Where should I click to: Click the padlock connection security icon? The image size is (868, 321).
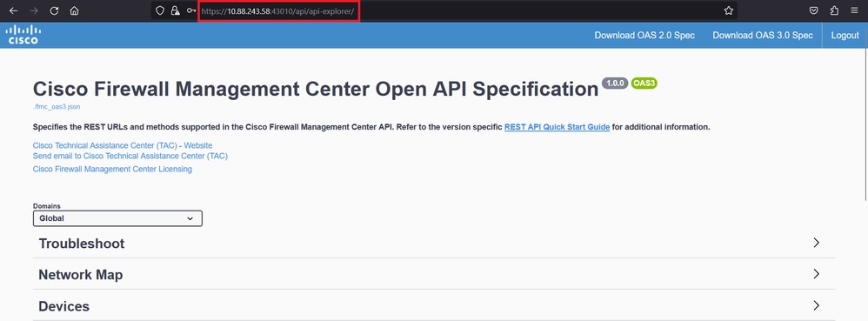(x=175, y=10)
